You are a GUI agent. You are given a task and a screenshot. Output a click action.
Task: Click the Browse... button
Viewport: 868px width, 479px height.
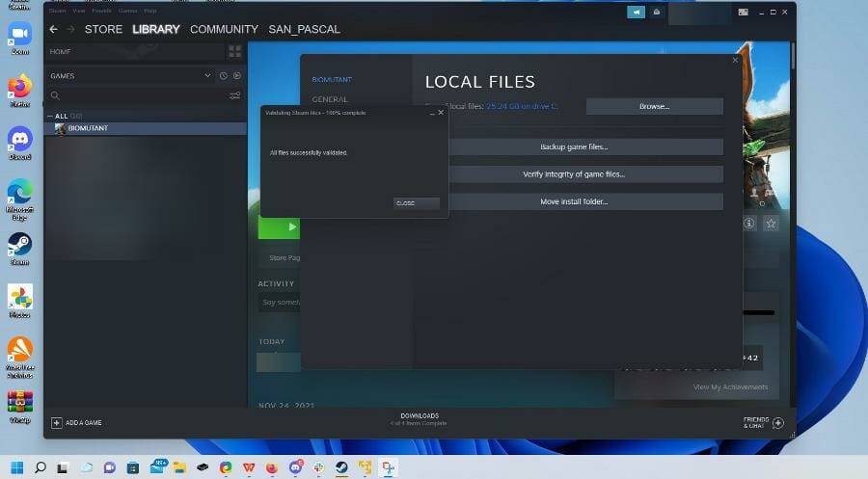[x=654, y=106]
